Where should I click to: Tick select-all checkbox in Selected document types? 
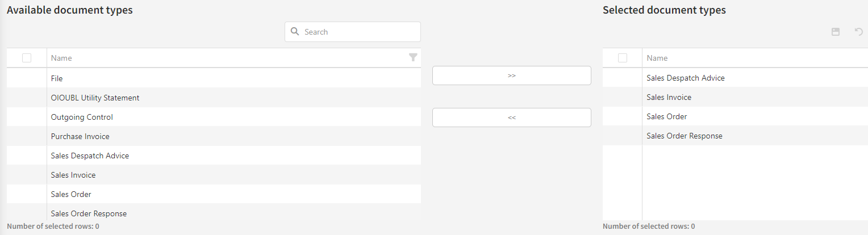(623, 58)
